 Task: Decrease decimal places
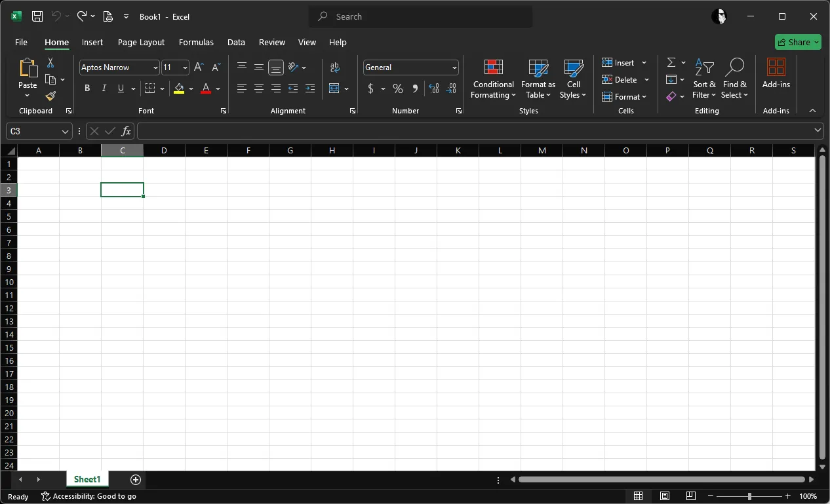tap(451, 88)
